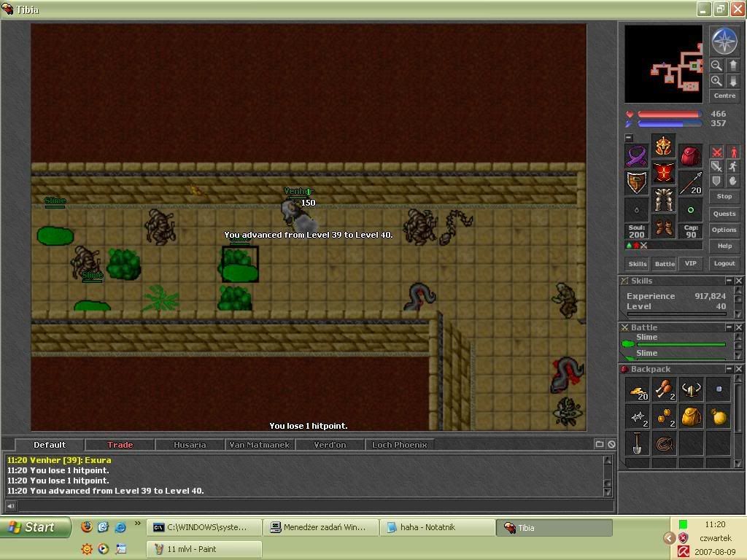The height and width of the screenshot is (560, 747).
Task: Toggle the VIP list button
Action: click(691, 264)
